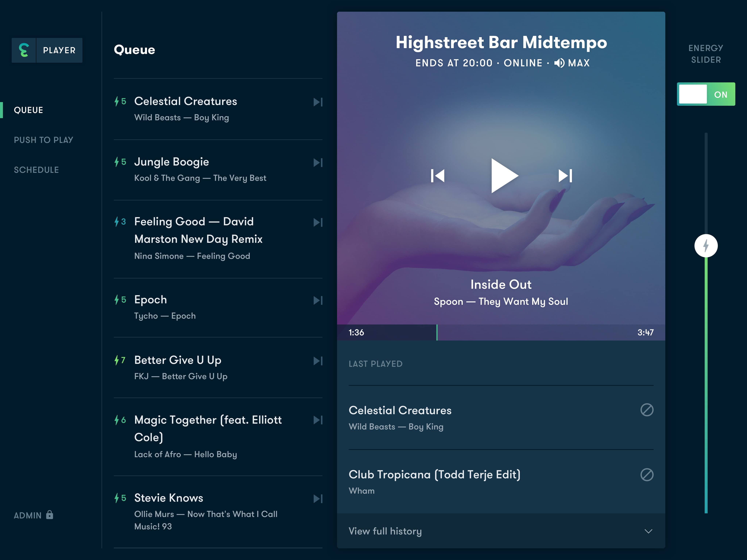Click the volume speaker icon
The width and height of the screenshot is (747, 560).
coord(559,63)
